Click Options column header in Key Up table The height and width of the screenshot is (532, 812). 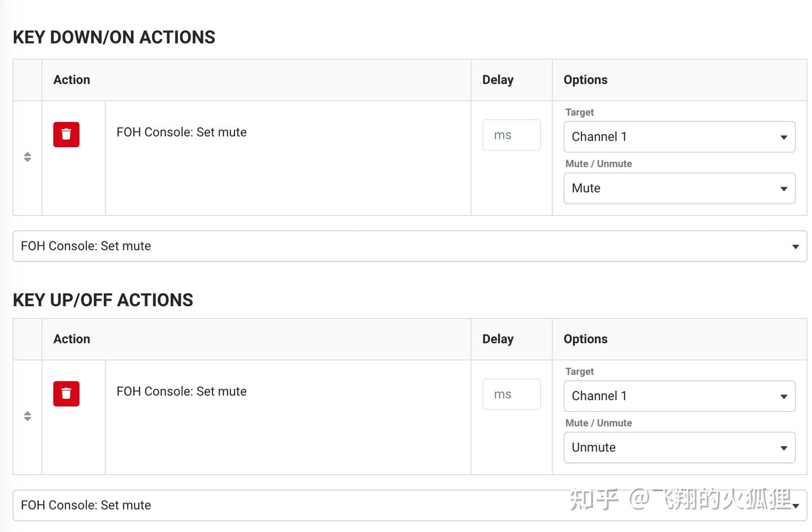coord(585,339)
